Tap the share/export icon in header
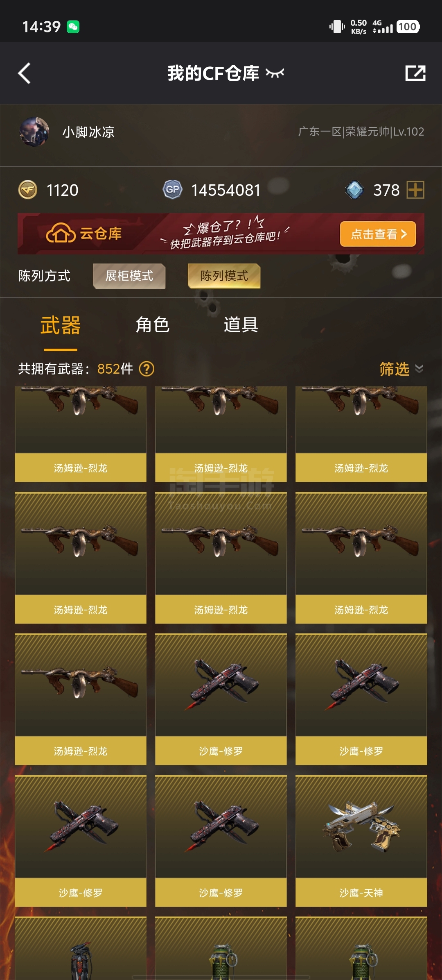The height and width of the screenshot is (980, 442). 415,73
